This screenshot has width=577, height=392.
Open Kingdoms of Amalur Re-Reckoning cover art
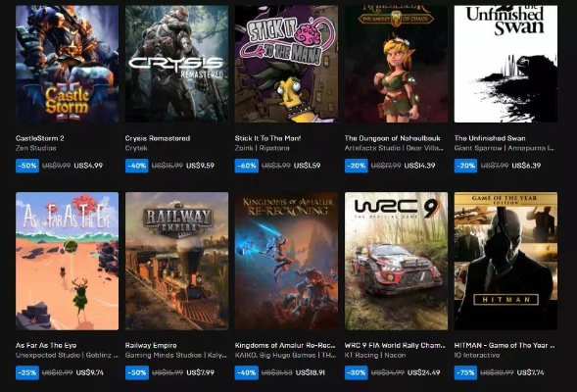pos(286,261)
